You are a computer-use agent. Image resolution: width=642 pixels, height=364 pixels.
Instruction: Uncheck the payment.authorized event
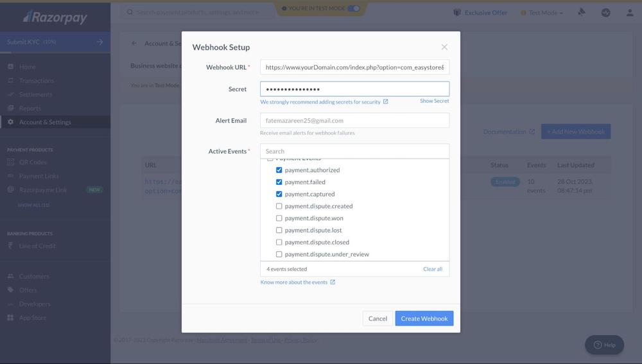(279, 170)
